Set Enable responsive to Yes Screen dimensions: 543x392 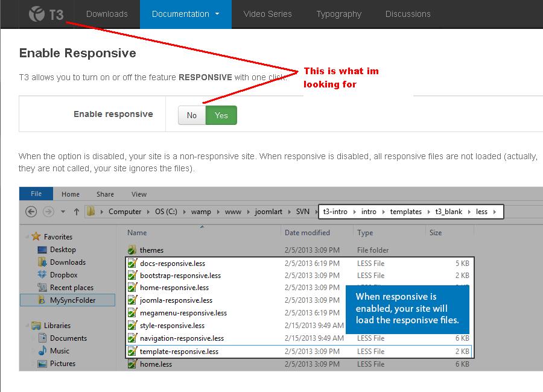click(221, 115)
